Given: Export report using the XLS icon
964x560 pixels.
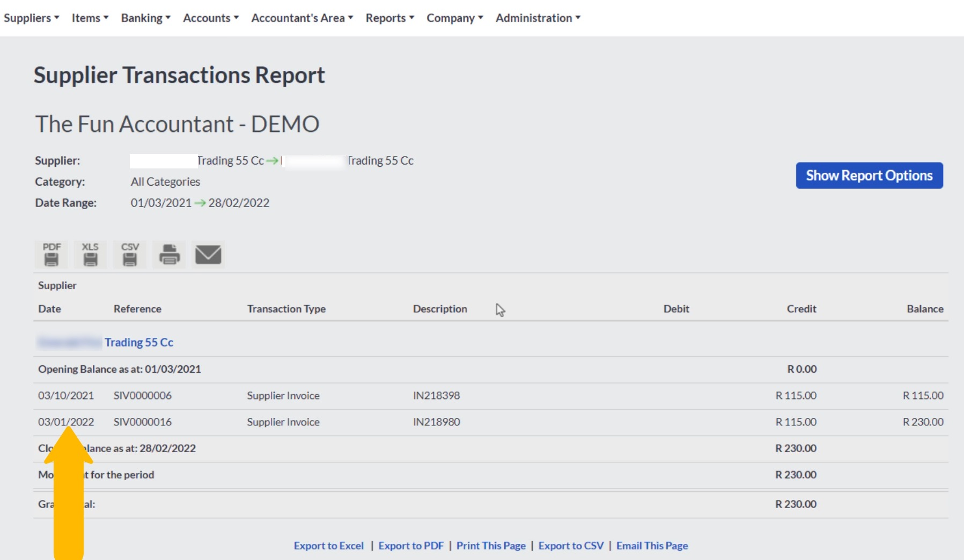Looking at the screenshot, I should (90, 254).
